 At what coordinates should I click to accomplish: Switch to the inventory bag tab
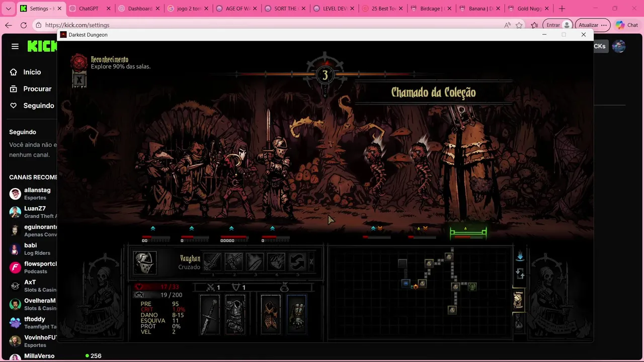pos(518,322)
